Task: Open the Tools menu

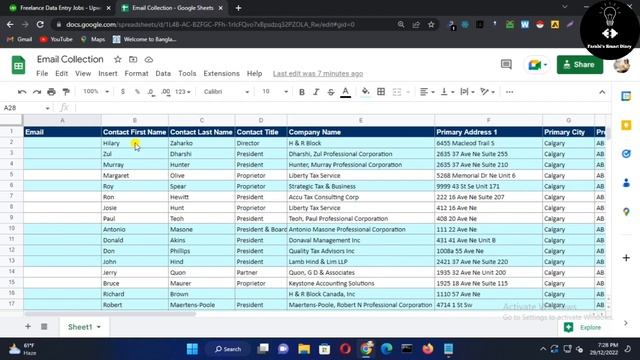Action: 187,73
